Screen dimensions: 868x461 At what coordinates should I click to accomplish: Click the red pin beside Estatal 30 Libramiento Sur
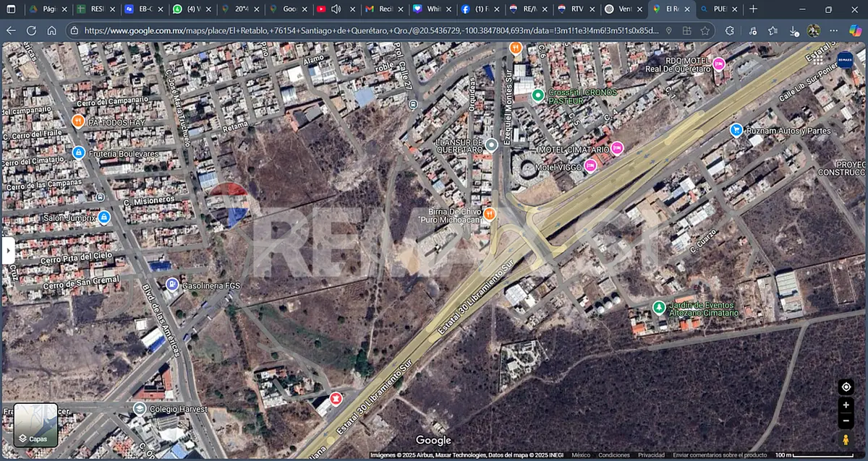pos(336,398)
